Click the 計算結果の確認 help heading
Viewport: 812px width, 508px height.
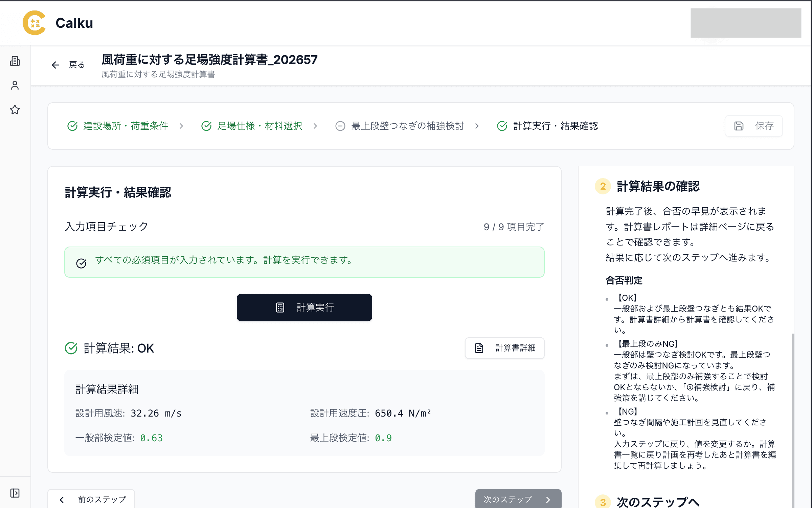[658, 186]
